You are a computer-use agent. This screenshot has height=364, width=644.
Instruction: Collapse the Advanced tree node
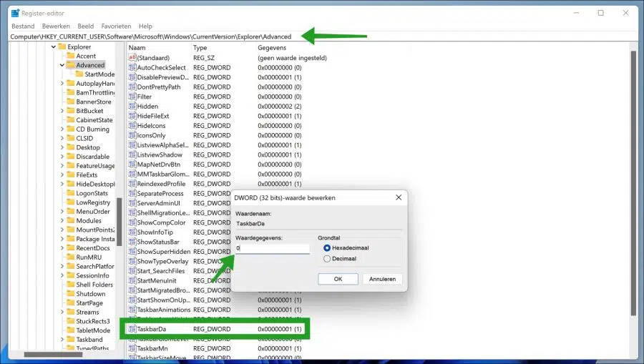click(x=62, y=65)
